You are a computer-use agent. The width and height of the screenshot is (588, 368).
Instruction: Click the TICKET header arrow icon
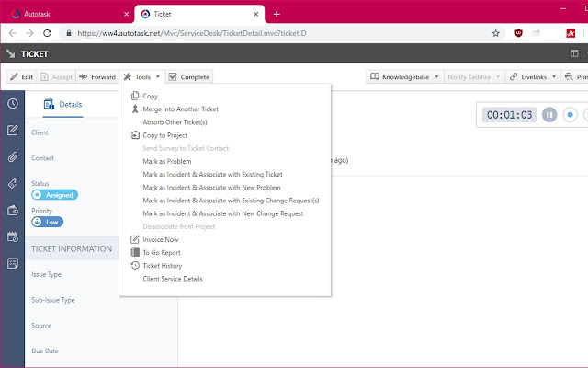pyautogui.click(x=11, y=53)
